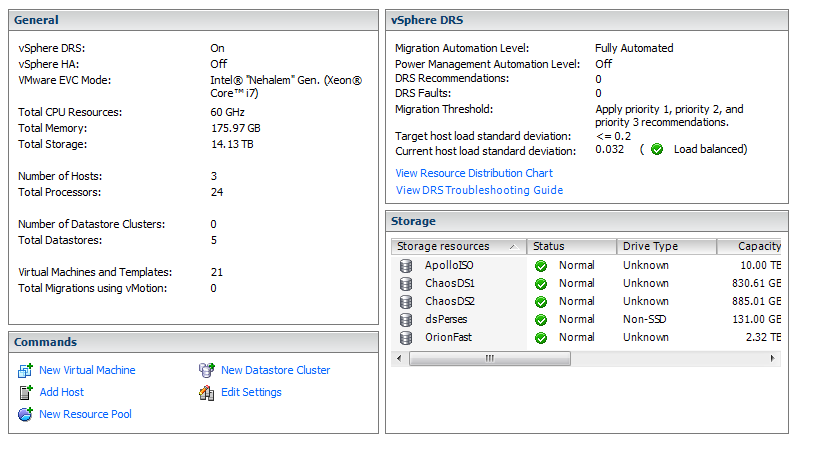
Task: Click dsPerses green status check icon
Action: 541,320
